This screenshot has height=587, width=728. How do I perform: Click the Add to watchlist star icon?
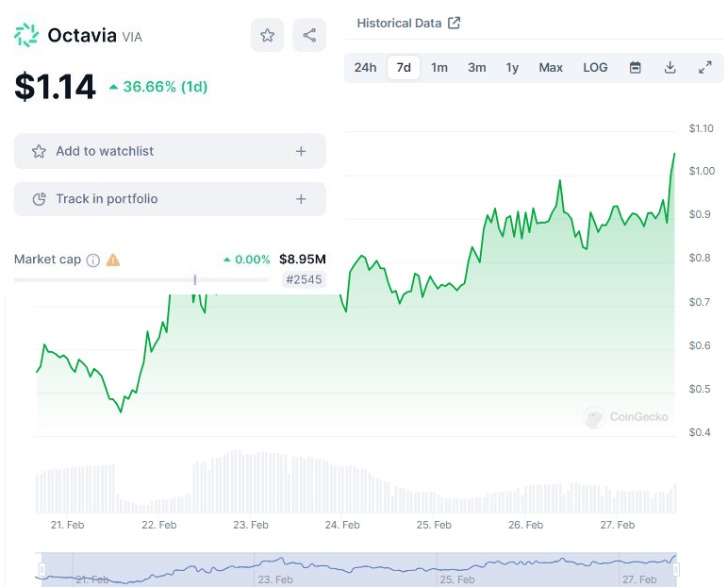point(39,152)
